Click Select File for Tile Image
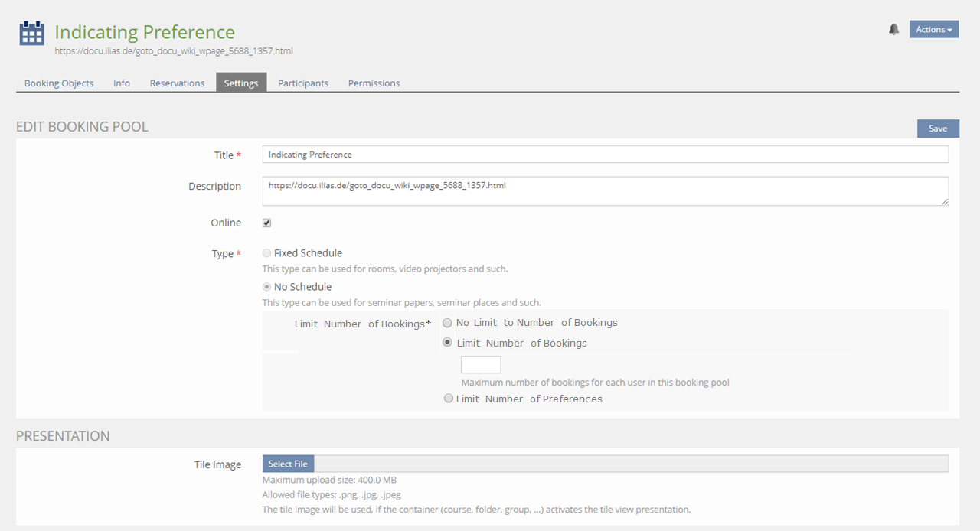This screenshot has width=980, height=531. 288,464
